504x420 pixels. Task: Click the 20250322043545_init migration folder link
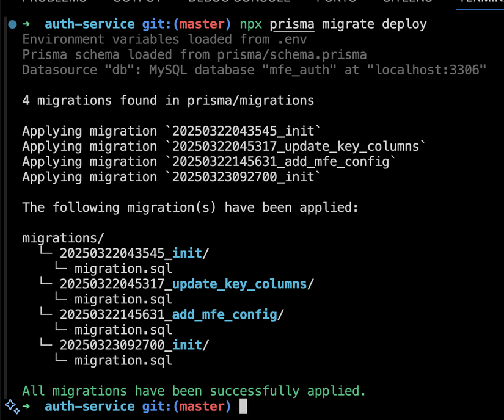[x=130, y=253]
